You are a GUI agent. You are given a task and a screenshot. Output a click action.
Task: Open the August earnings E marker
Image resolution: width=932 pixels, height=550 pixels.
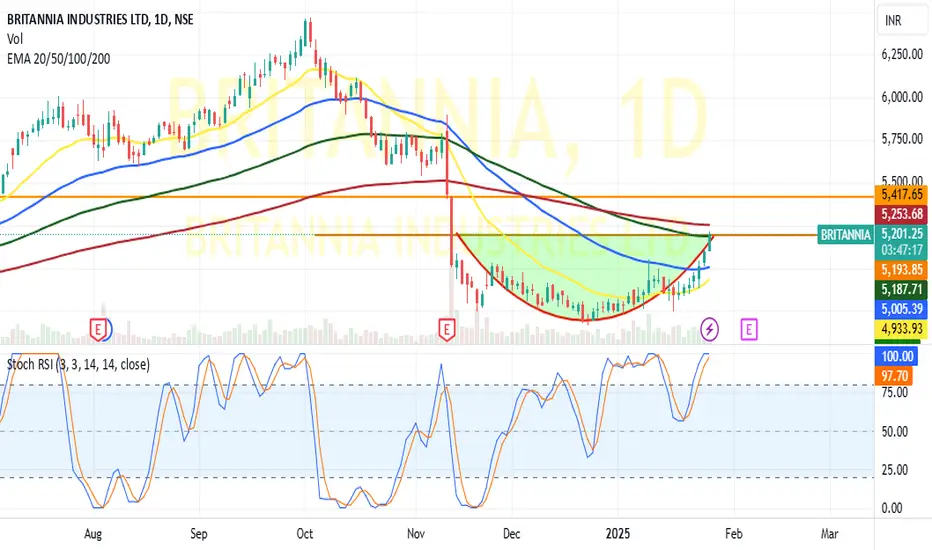coord(98,329)
